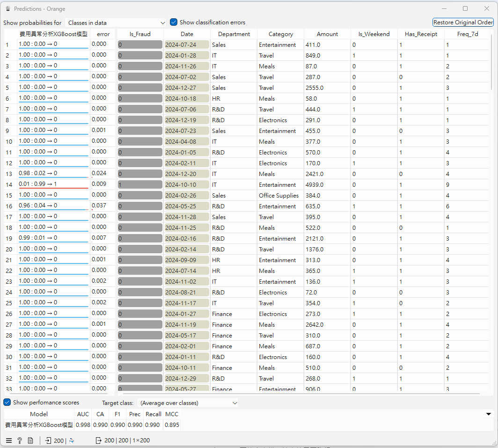Click the input data arrow icon
This screenshot has height=448, width=498.
pos(48,441)
